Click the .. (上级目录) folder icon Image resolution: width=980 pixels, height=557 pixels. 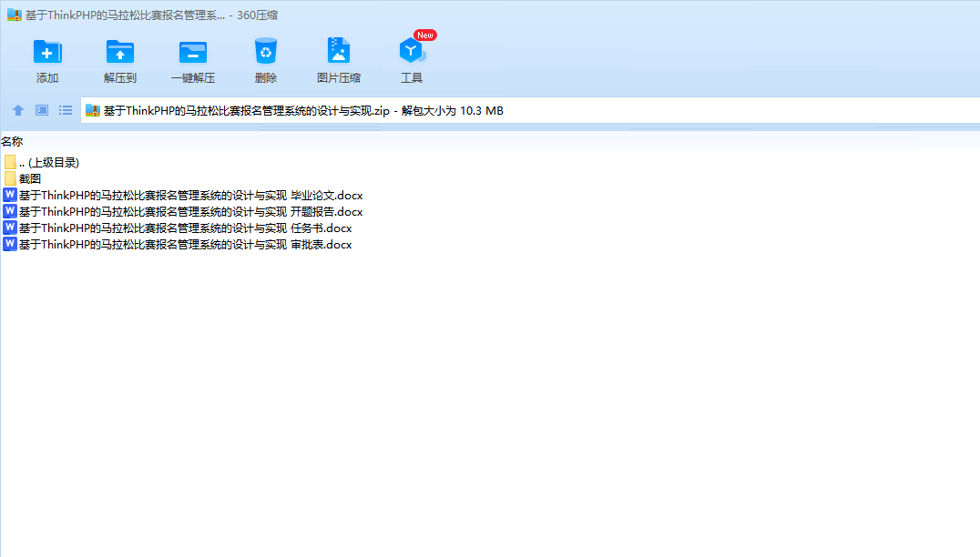tap(9, 162)
